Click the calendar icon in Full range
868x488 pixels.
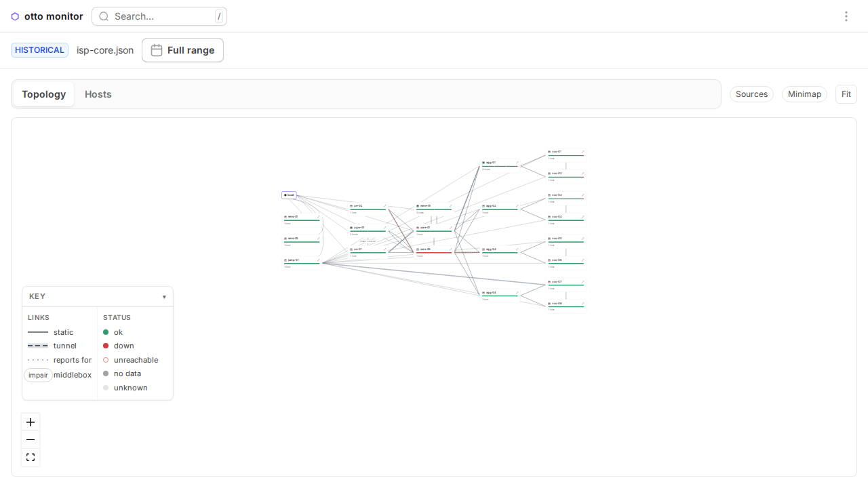point(157,50)
